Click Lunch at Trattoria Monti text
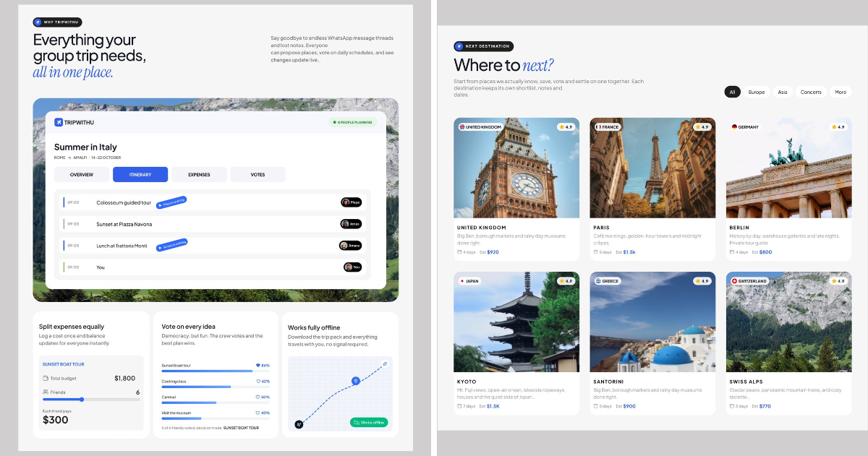Image resolution: width=868 pixels, height=456 pixels. (122, 246)
